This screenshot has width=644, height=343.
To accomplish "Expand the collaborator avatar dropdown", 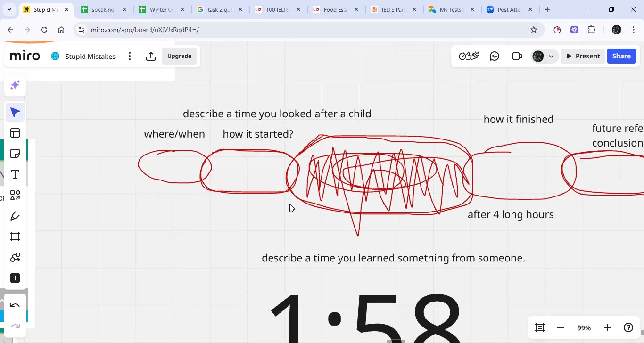I will pos(550,56).
